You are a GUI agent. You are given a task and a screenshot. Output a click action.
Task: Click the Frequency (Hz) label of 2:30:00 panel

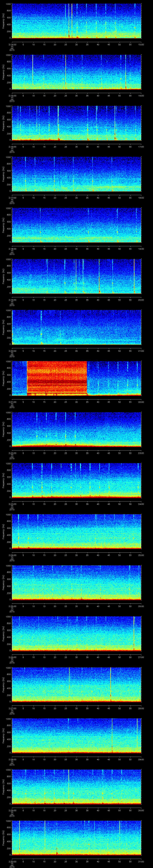coord(3,838)
